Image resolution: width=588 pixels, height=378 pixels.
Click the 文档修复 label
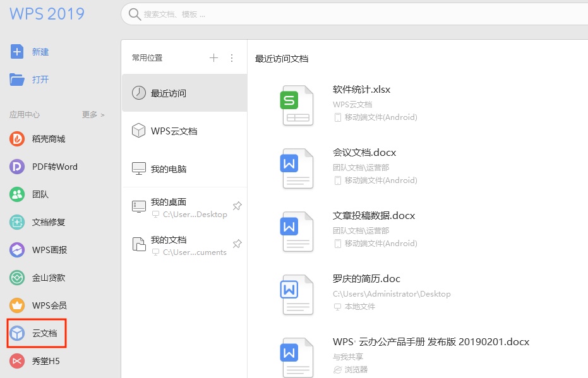49,222
